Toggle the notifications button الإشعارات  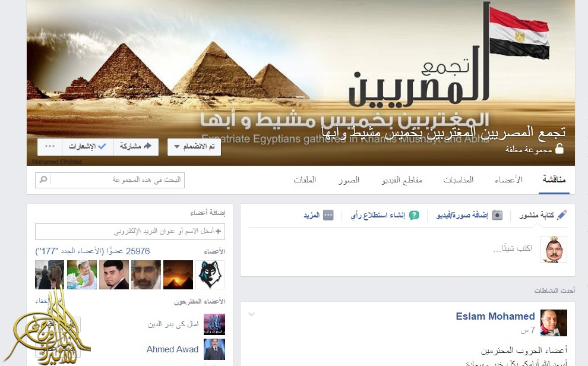coord(87,147)
